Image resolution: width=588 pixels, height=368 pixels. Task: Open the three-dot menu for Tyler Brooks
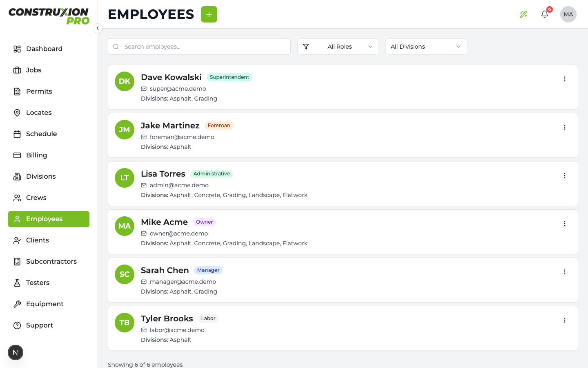click(565, 320)
